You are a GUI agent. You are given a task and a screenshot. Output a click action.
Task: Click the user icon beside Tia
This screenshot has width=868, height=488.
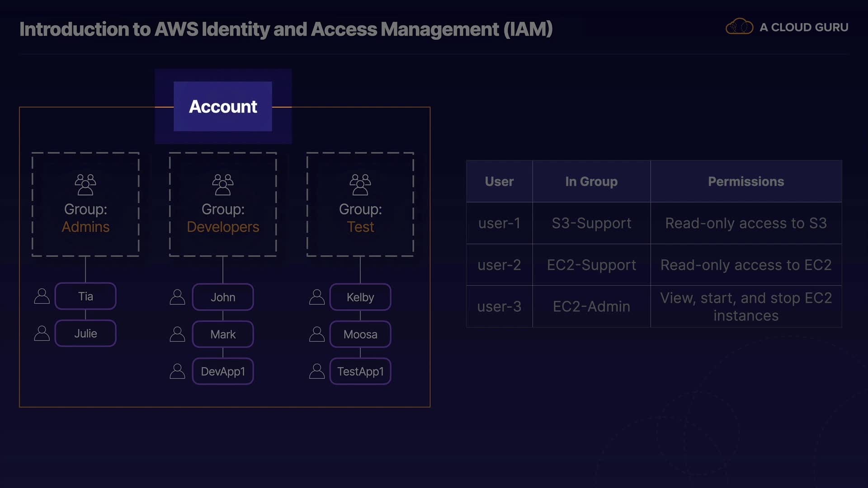click(x=42, y=296)
